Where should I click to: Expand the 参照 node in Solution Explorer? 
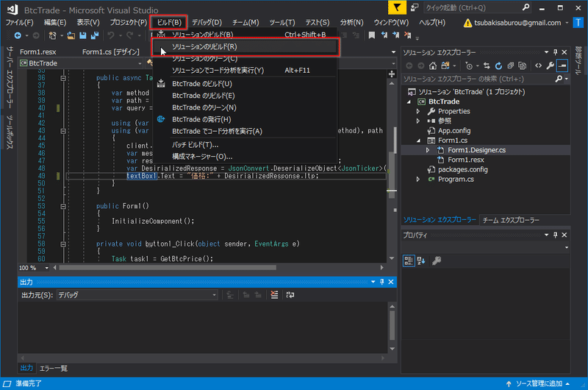click(418, 121)
